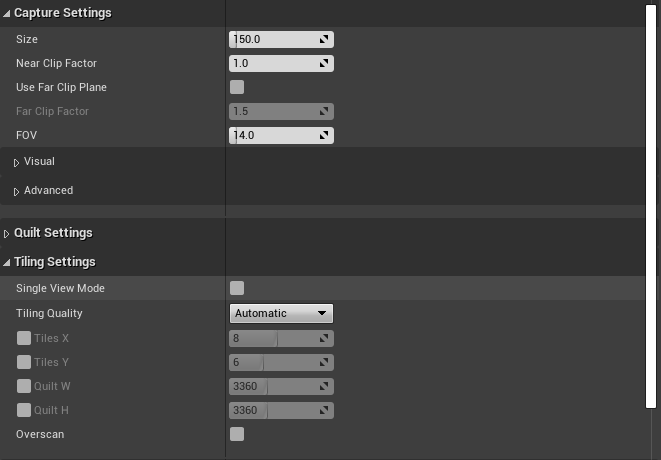The height and width of the screenshot is (460, 661).
Task: Click the Near Clip Factor spinner arrow icon
Action: click(324, 64)
